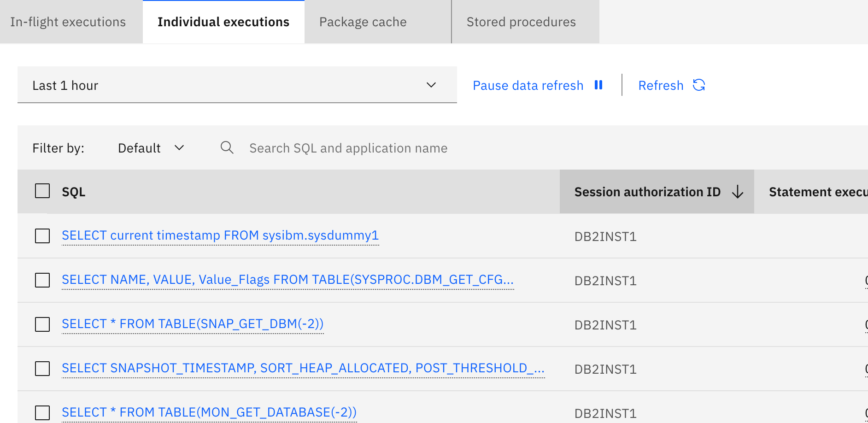Focus the Search SQL and application name field
This screenshot has height=423, width=868.
348,148
